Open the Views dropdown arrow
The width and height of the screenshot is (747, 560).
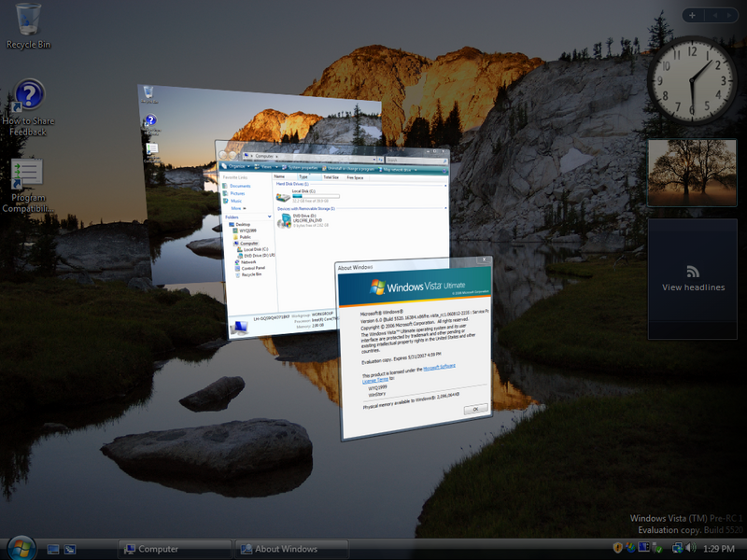click(x=276, y=167)
